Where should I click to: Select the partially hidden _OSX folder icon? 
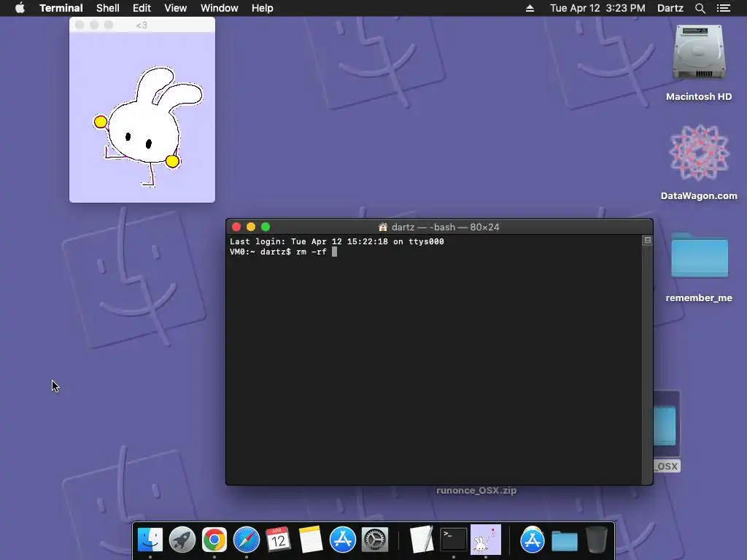tap(667, 424)
